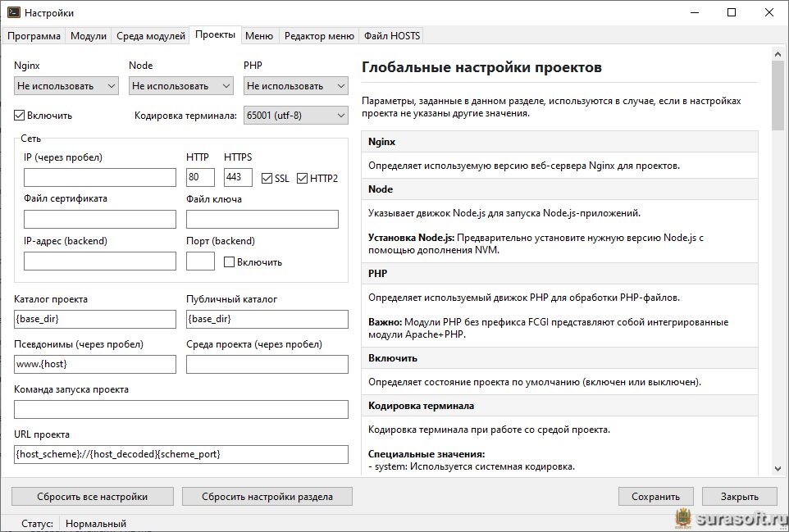This screenshot has width=789, height=532.
Task: Switch to the Модули tab
Action: pyautogui.click(x=89, y=35)
